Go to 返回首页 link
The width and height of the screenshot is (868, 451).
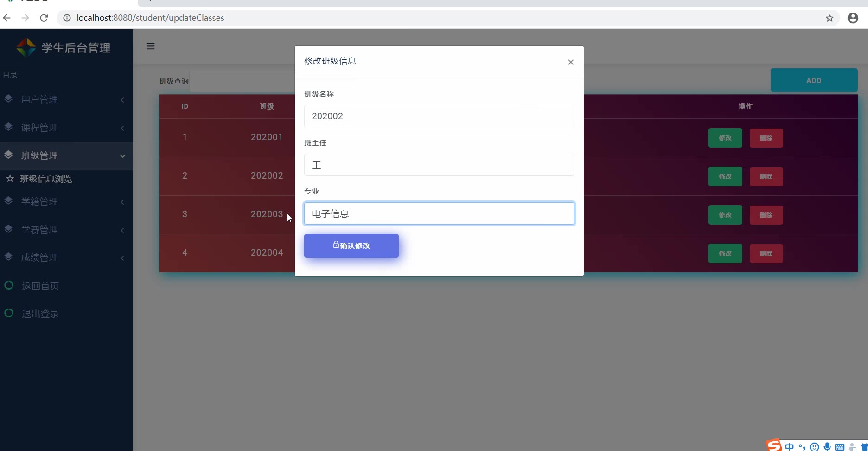click(x=40, y=286)
